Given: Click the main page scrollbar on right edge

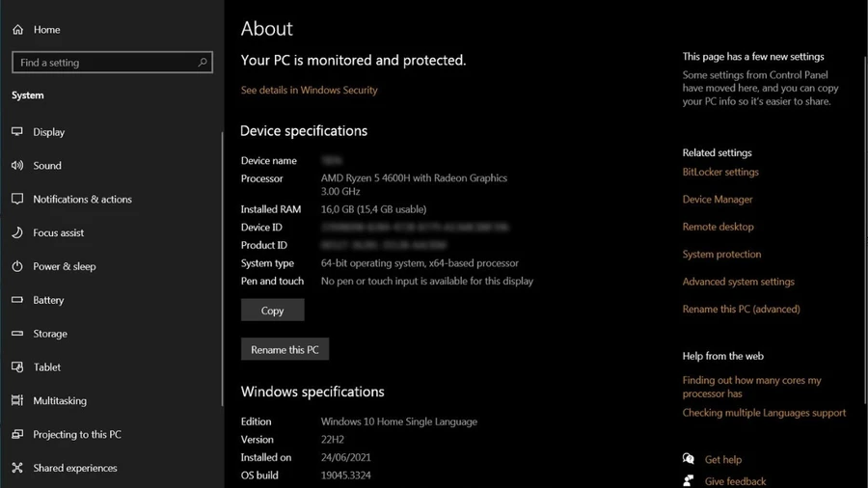Looking at the screenshot, I should click(866, 230).
